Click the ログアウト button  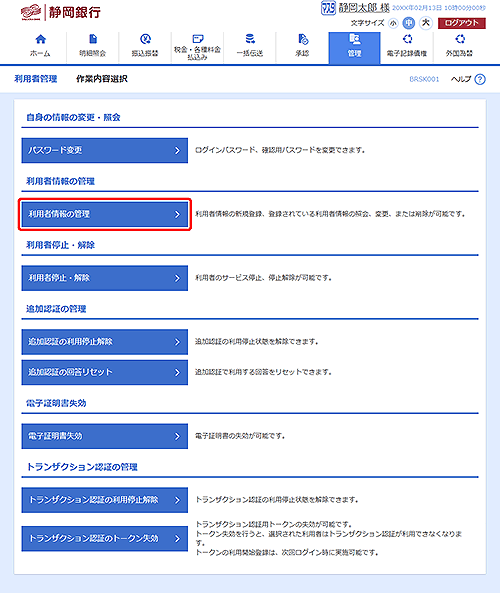click(461, 23)
